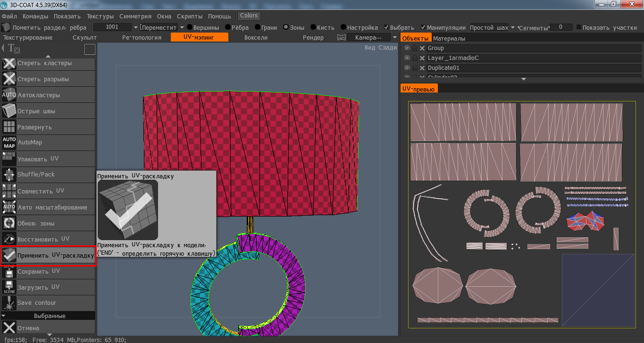Click the Острые швы cube icon
This screenshot has width=644, height=343.
[x=9, y=111]
